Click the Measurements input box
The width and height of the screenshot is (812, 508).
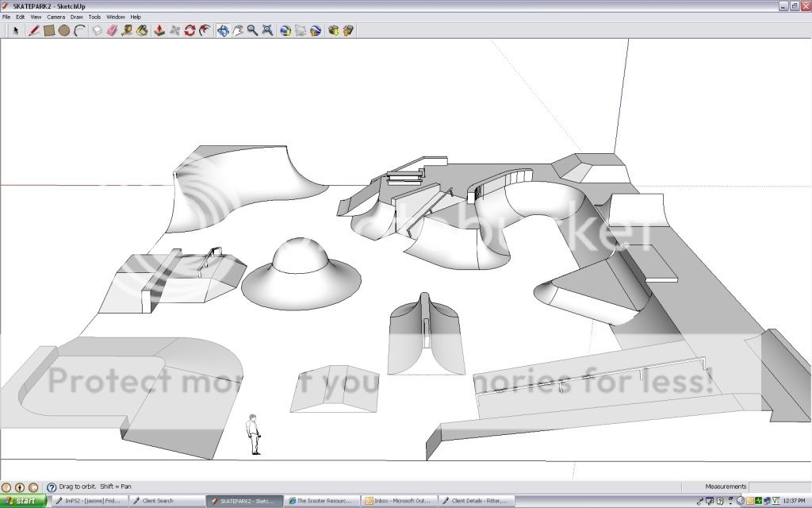coord(779,487)
